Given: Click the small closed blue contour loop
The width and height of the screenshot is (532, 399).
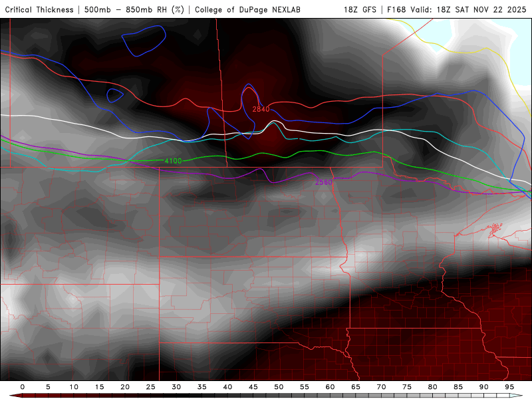Looking at the screenshot, I should [114, 95].
